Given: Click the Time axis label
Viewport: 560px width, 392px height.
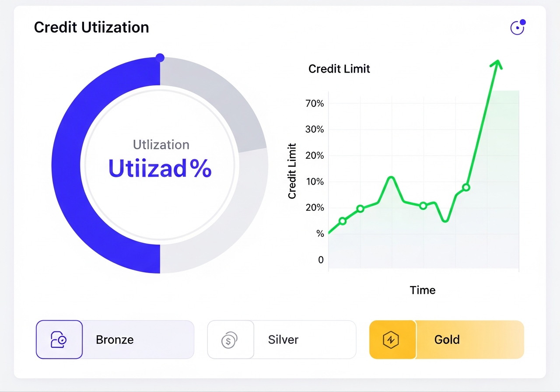Looking at the screenshot, I should 423,290.
